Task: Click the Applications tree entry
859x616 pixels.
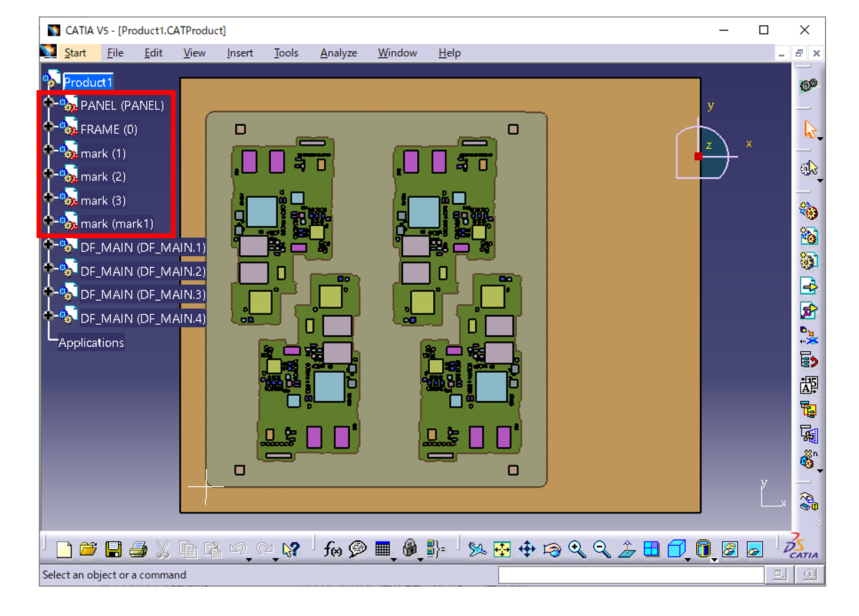Action: point(91,342)
